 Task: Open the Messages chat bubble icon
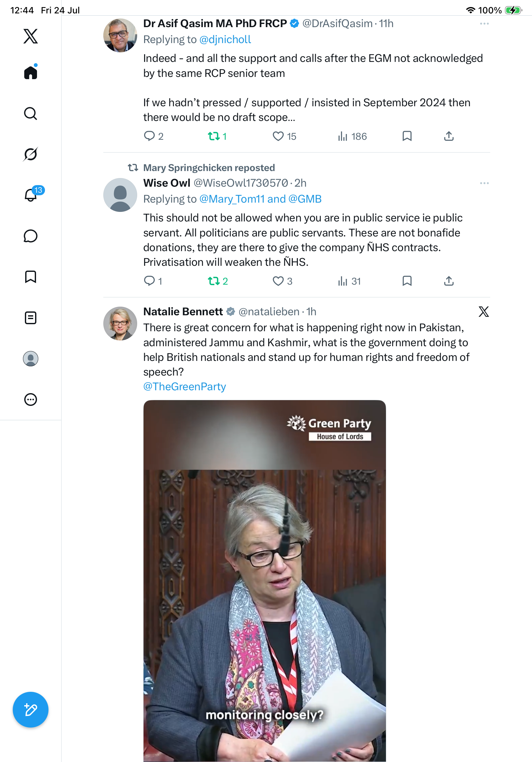31,236
